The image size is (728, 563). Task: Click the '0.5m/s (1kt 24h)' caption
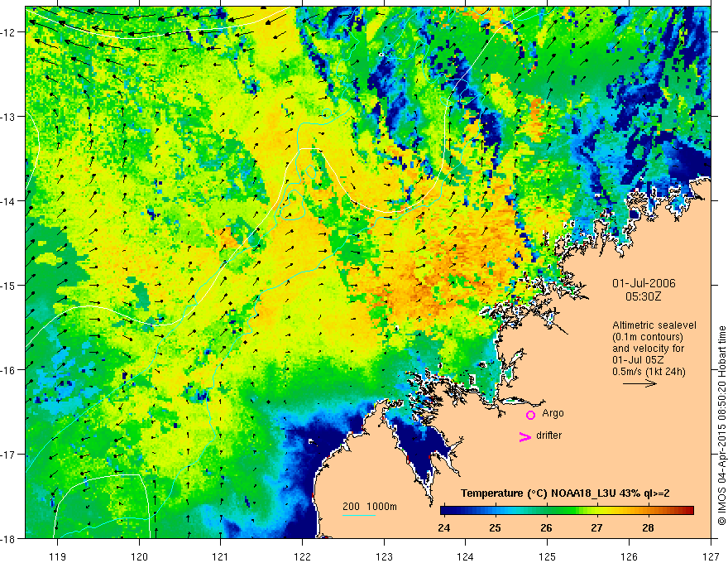[649, 372]
